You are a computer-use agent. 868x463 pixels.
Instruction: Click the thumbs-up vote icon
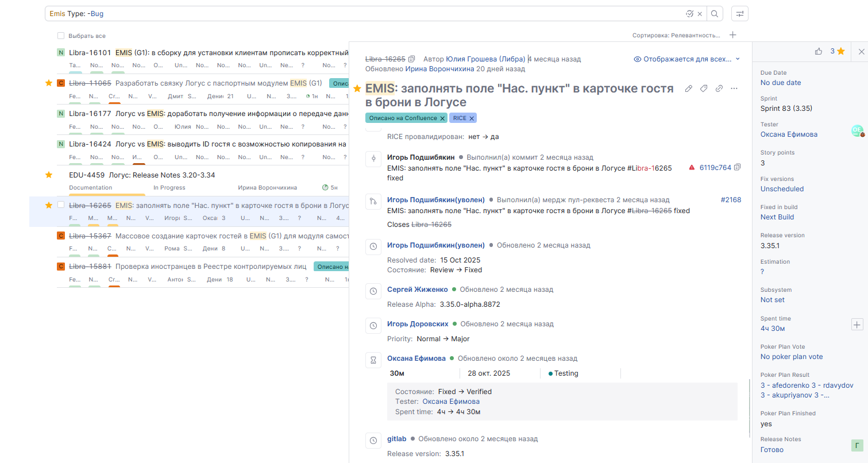[819, 51]
